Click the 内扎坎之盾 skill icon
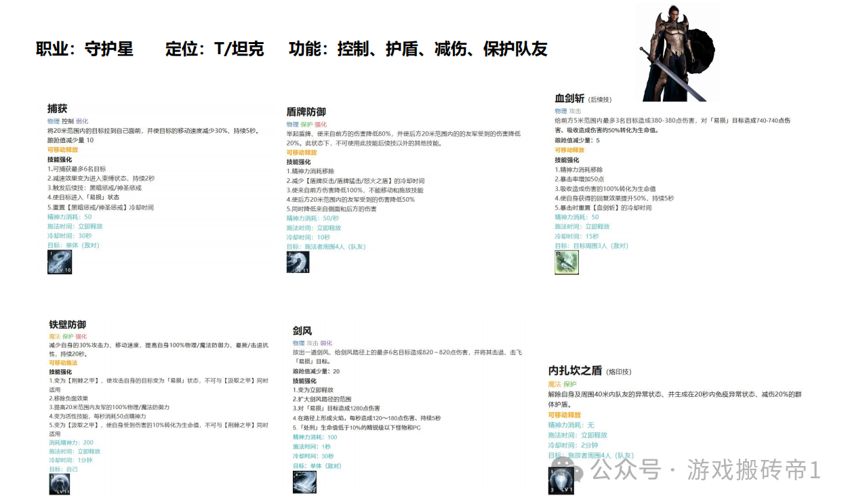 561,480
